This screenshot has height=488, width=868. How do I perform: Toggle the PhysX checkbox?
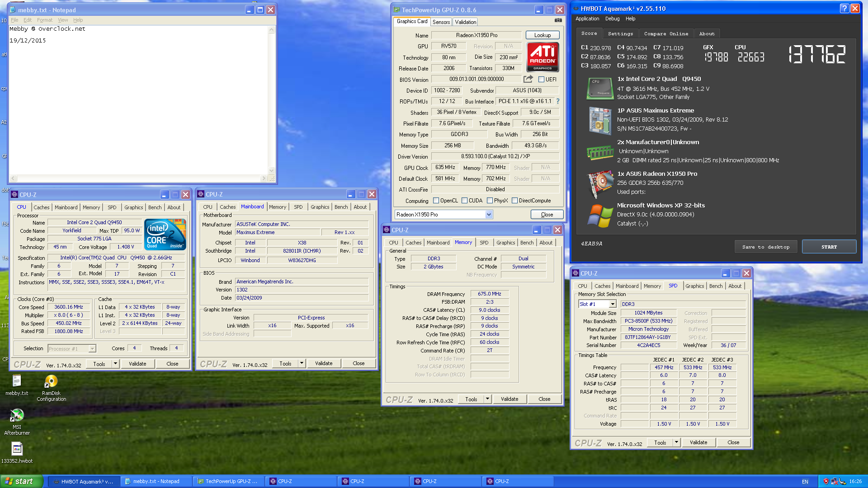(x=490, y=201)
